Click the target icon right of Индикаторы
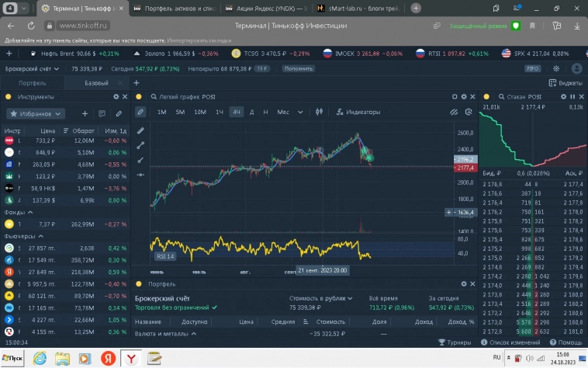This screenshot has width=588, height=368. click(x=469, y=112)
